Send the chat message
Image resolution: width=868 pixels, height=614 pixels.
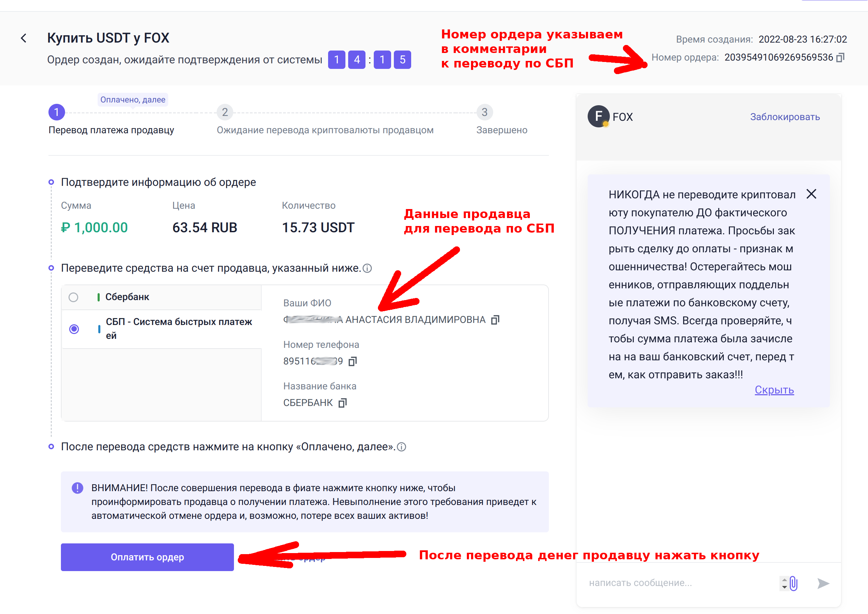[823, 583]
